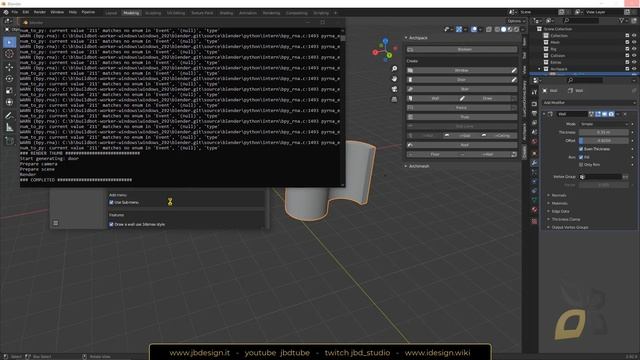Select the Add Cube tool
Viewport: 640px width, 360px height.
click(x=9, y=141)
